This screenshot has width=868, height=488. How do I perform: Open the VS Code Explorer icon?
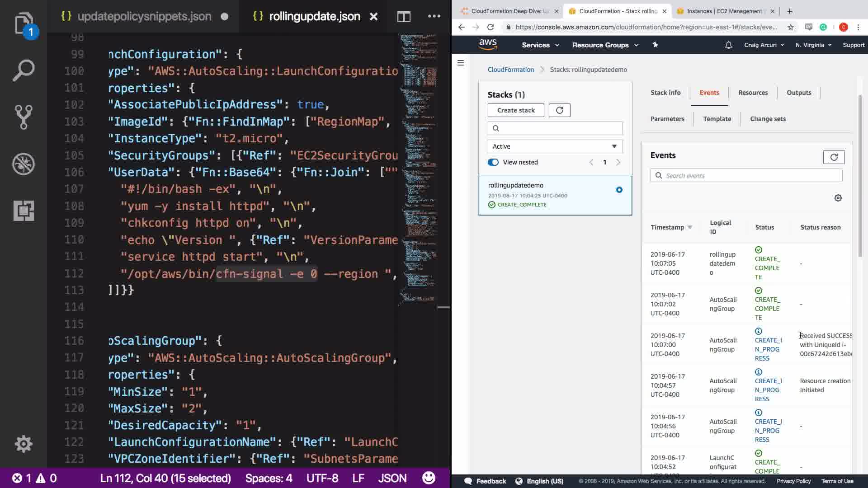(x=23, y=23)
